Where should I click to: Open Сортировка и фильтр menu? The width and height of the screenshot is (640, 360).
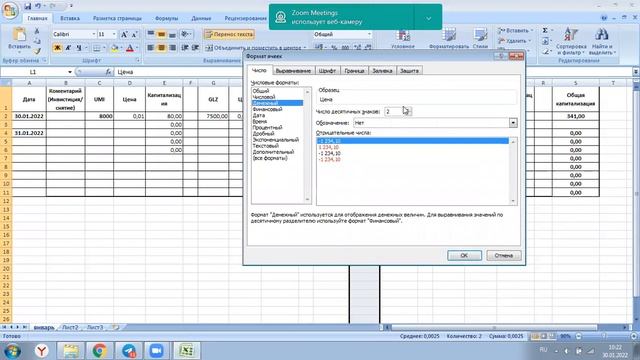(x=571, y=41)
